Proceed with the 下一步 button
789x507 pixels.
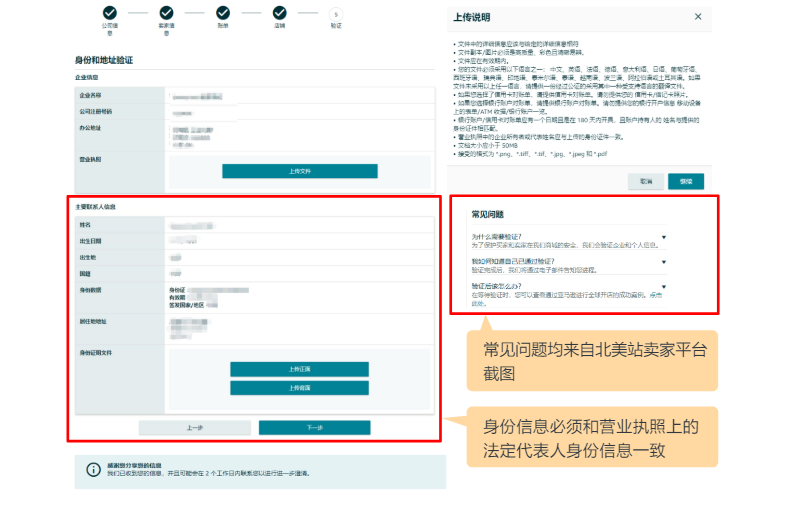pyautogui.click(x=314, y=427)
